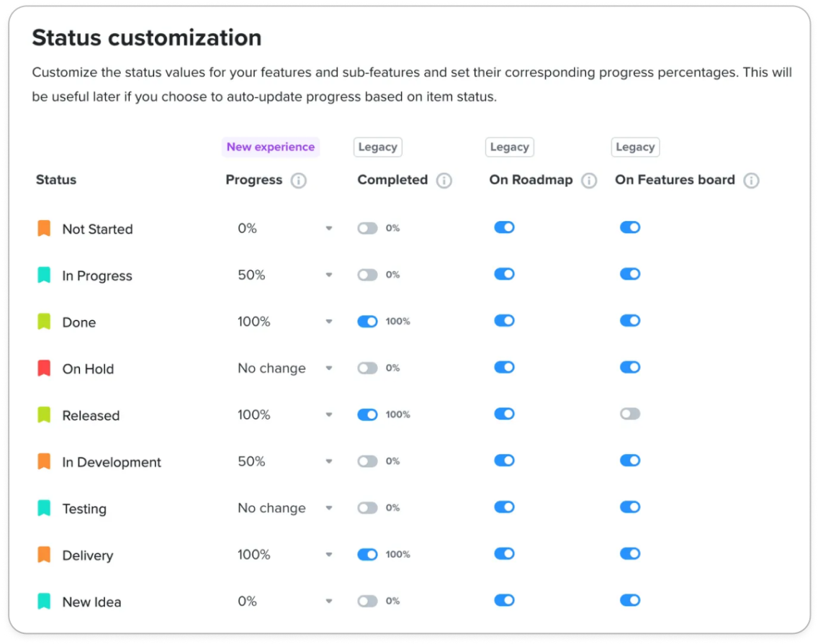This screenshot has height=644, width=818.
Task: Click info icon next to Progress header
Action: [x=298, y=181]
